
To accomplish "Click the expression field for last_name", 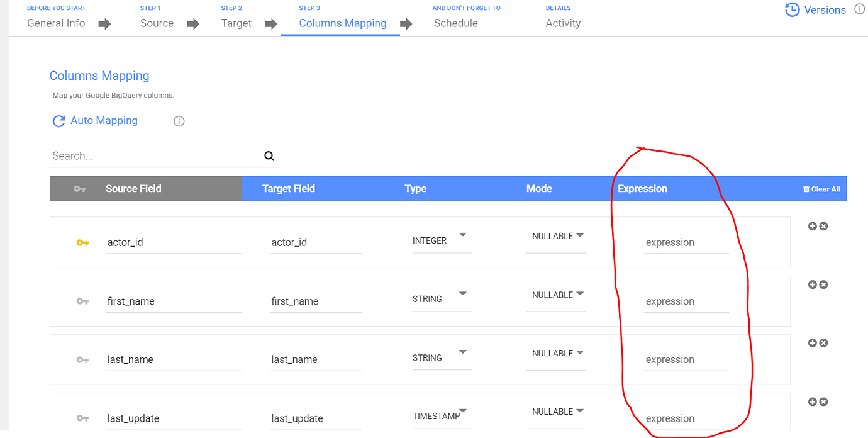I will pyautogui.click(x=686, y=360).
